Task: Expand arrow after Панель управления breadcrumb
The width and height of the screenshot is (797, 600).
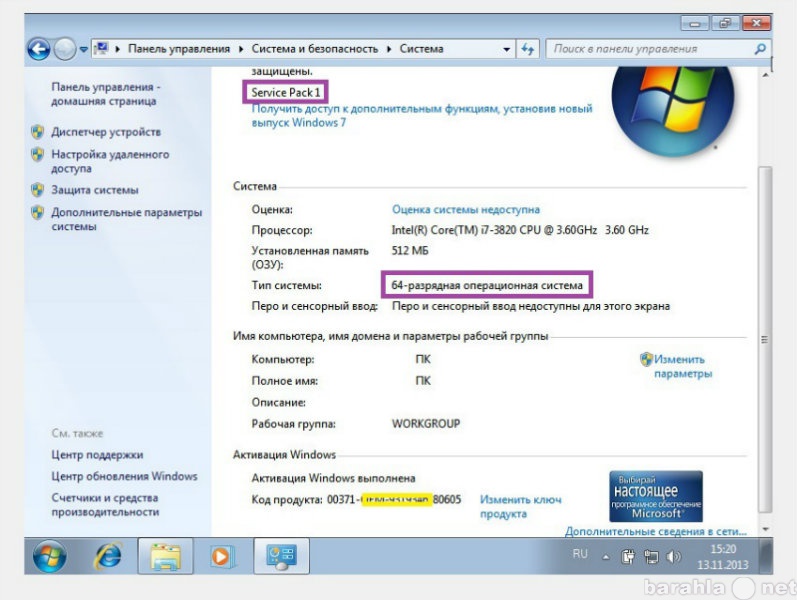Action: 241,49
